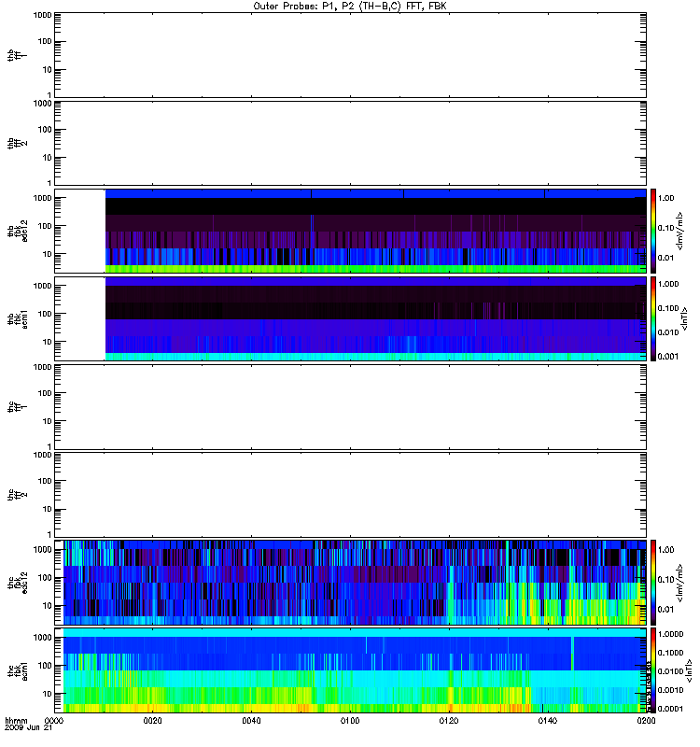Click the thc fbk edc12 spectrogram panel
The height and width of the screenshot is (747, 700).
pos(350,582)
